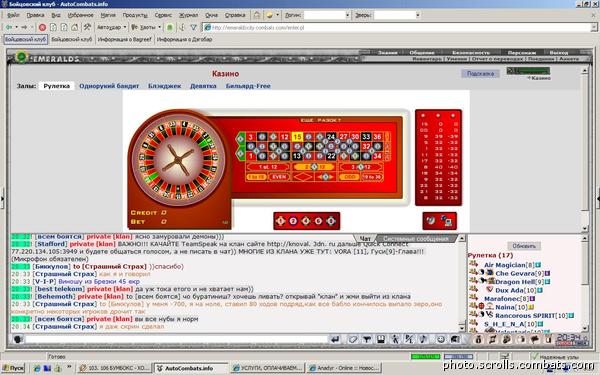Viewport: 600px width, 375px height.
Task: Open the crossed tools icon in toolbar
Action: (x=87, y=27)
